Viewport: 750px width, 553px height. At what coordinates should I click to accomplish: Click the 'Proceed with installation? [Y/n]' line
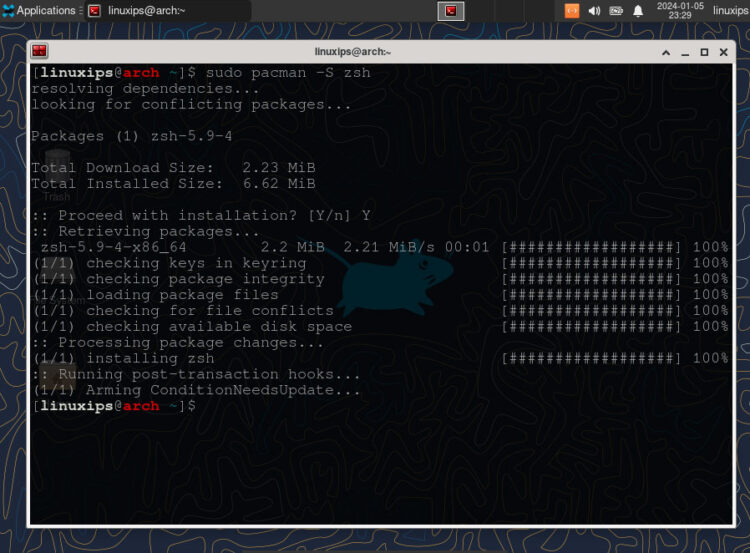tap(201, 216)
